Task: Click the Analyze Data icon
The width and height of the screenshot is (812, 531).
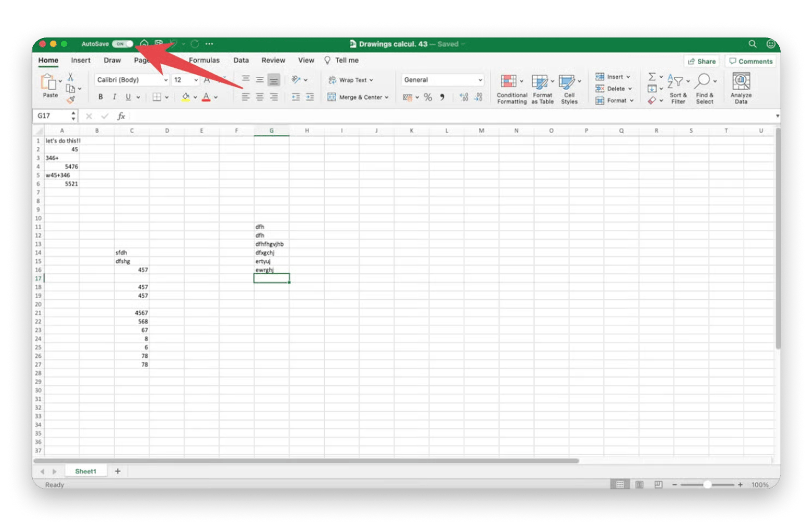Action: point(741,82)
